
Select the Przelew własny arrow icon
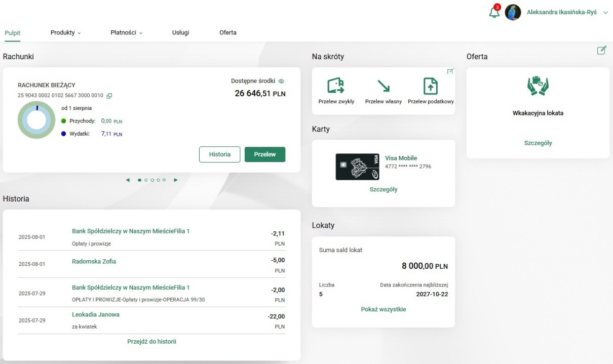tap(384, 86)
